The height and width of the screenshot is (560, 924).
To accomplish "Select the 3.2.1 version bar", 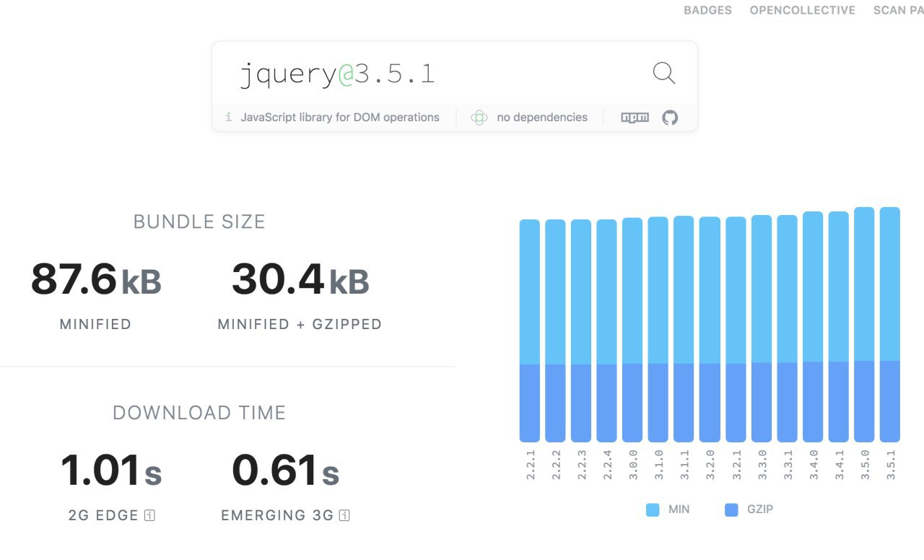I will tap(736, 329).
